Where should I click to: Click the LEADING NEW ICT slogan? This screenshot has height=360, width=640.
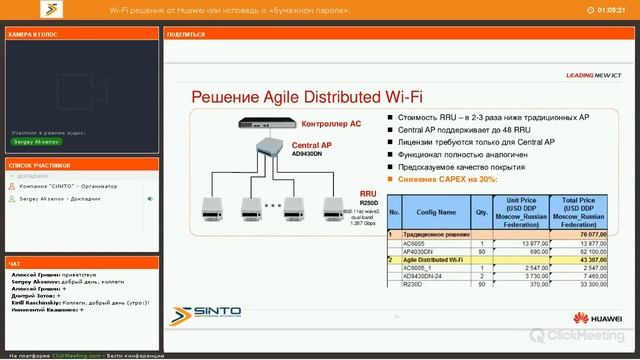click(x=593, y=76)
